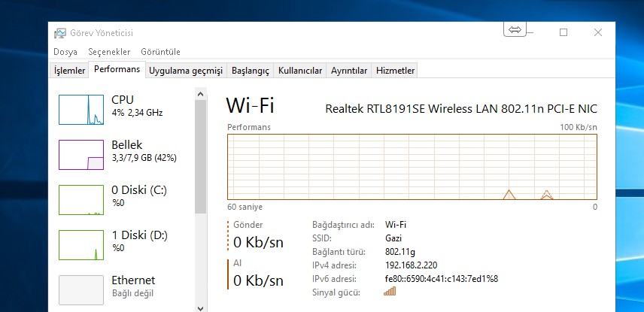This screenshot has height=312, width=644.
Task: Click the Görev Yöneticisi title bar icon
Action: [x=60, y=33]
